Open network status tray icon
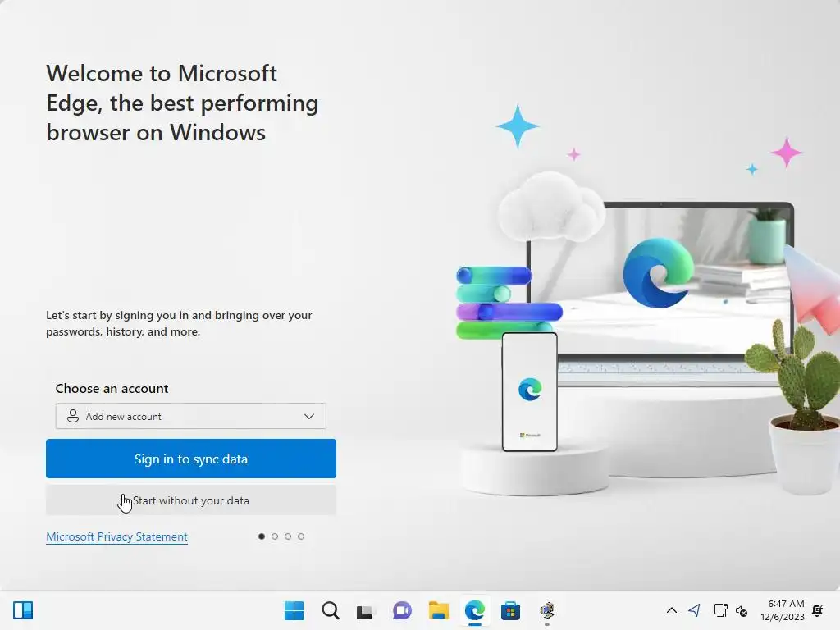 [720, 610]
